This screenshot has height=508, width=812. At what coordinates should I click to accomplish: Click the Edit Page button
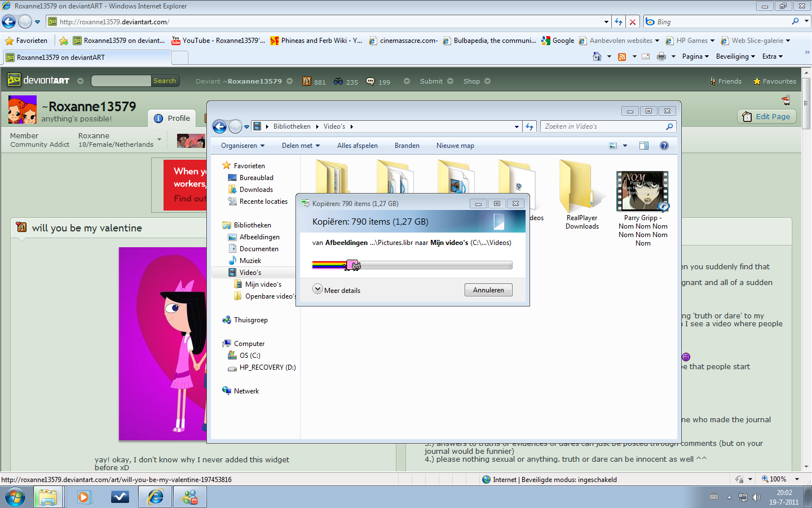767,116
